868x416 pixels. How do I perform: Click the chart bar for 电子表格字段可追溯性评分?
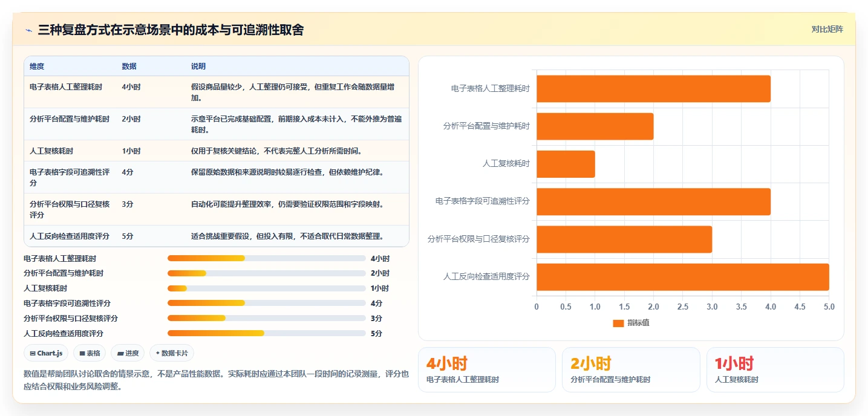[x=653, y=201]
